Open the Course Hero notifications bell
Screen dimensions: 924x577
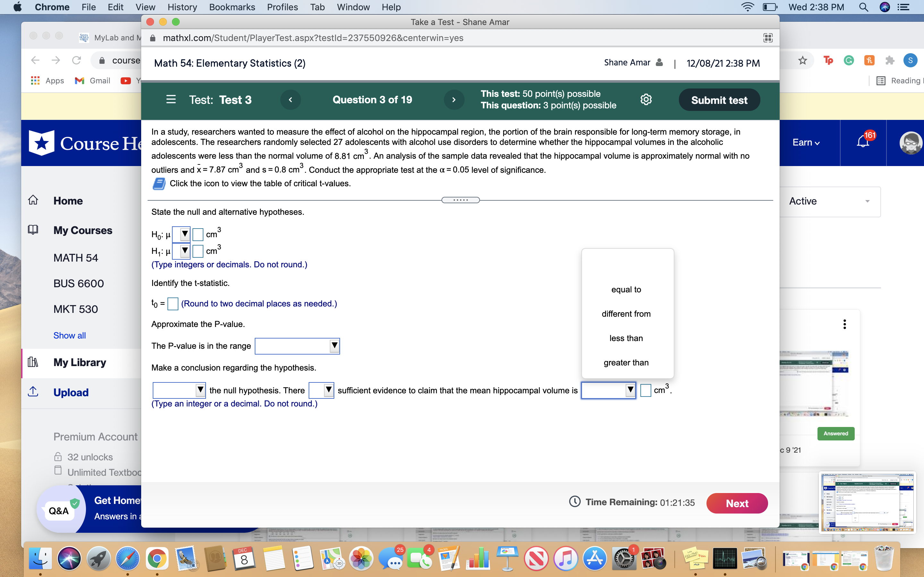[862, 142]
